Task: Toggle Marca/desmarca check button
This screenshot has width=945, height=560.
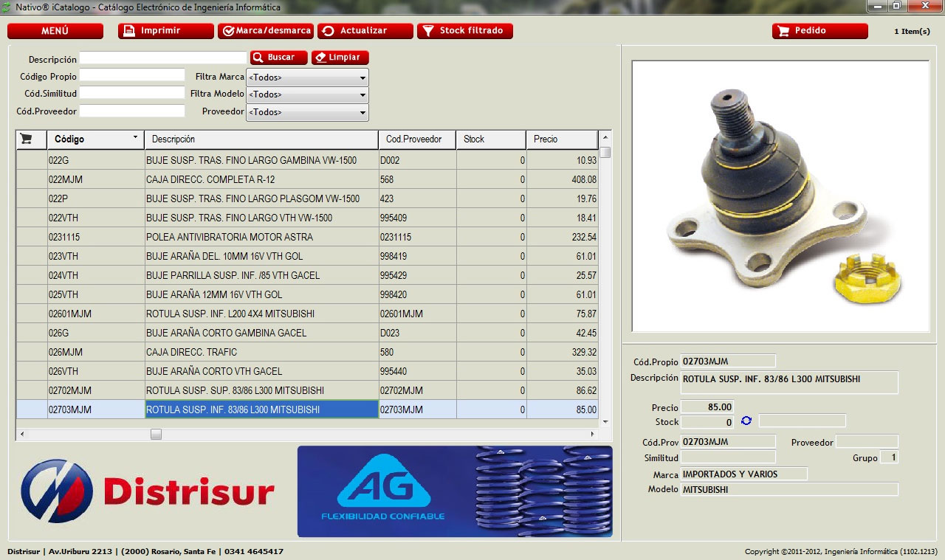Action: click(265, 31)
